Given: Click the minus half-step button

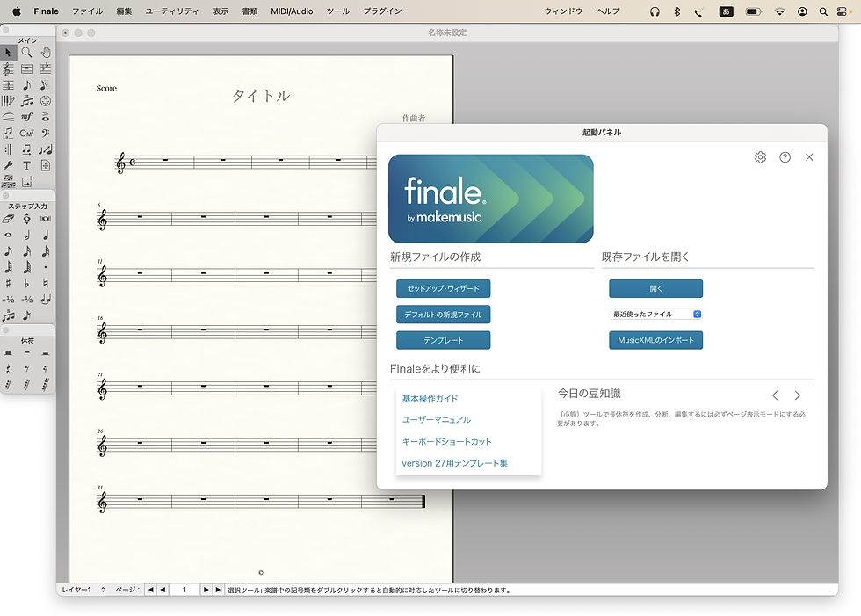Looking at the screenshot, I should click(27, 300).
